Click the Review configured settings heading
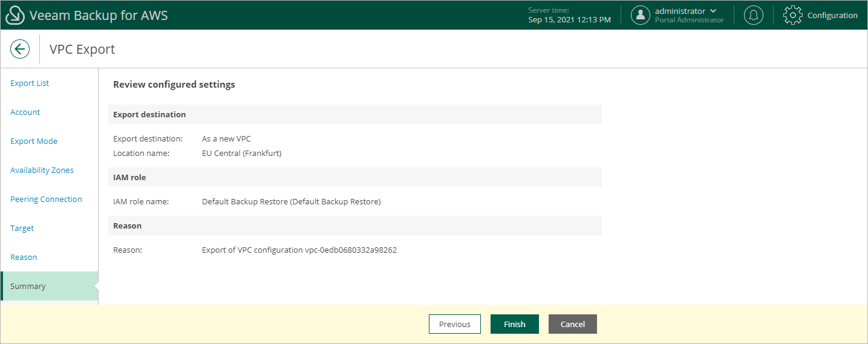 click(x=174, y=85)
